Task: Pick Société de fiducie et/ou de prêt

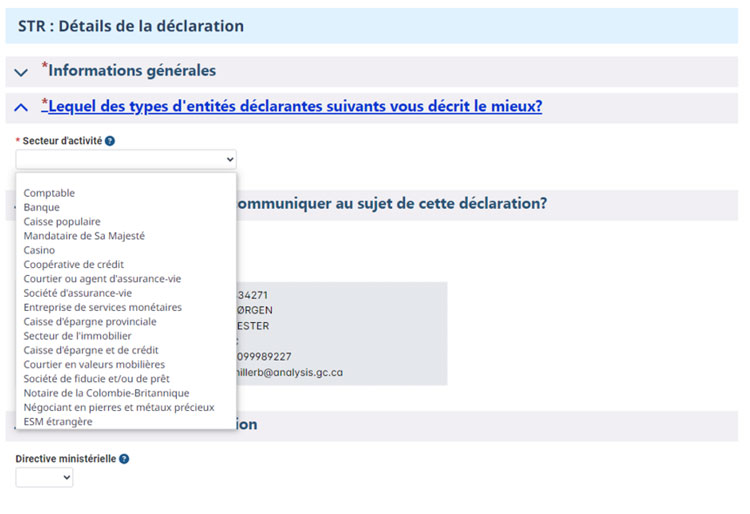Action: tap(97, 379)
